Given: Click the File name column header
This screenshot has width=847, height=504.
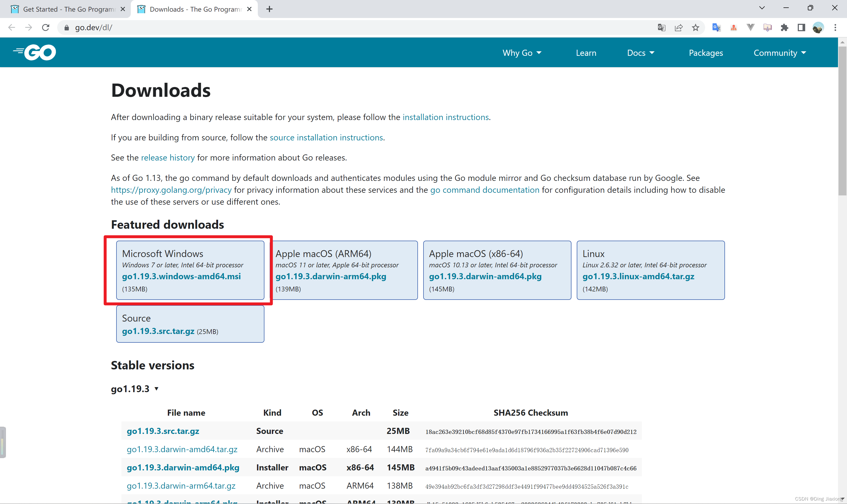Looking at the screenshot, I should click(x=186, y=413).
